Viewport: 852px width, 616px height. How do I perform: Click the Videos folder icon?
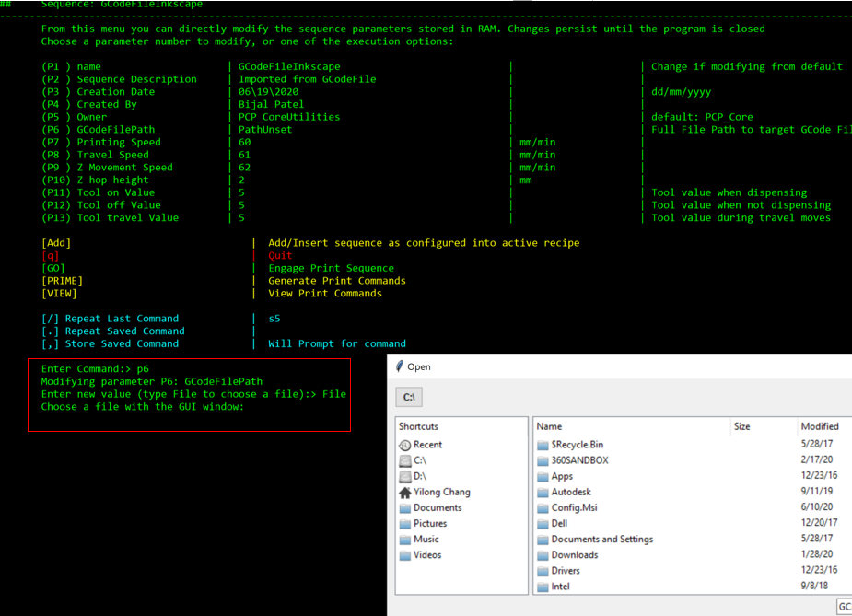[x=404, y=556]
